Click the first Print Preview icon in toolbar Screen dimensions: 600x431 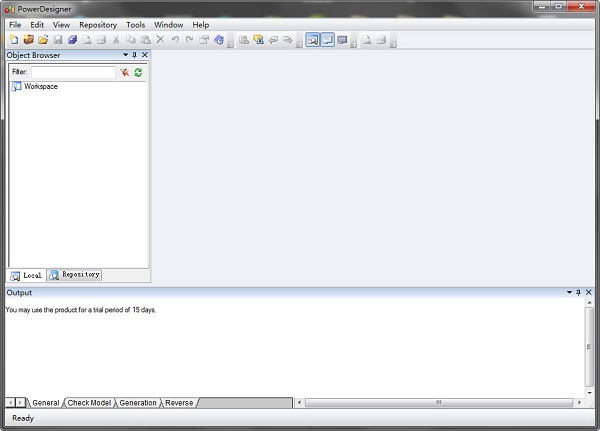coord(87,39)
